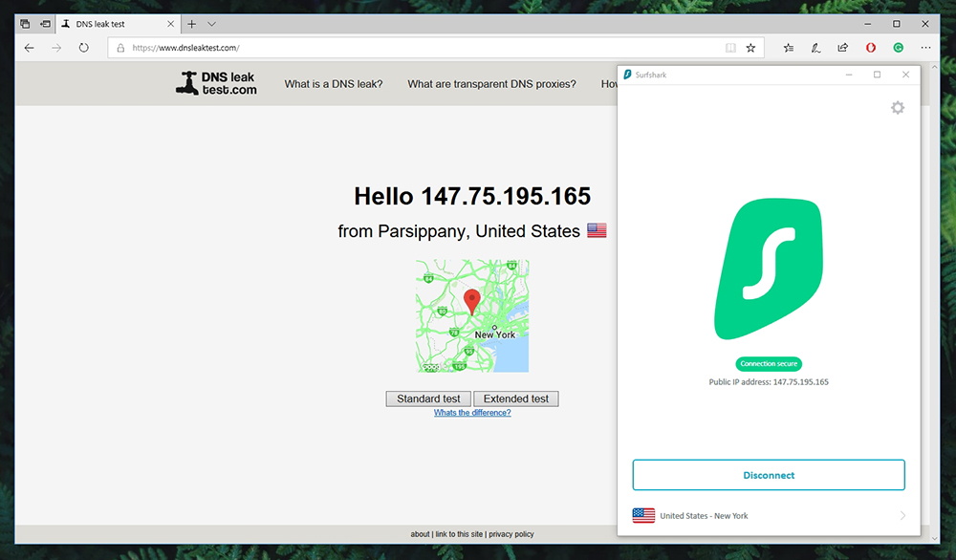This screenshot has height=560, width=956.
Task: Open Surfshark settings gear icon
Action: (x=897, y=108)
